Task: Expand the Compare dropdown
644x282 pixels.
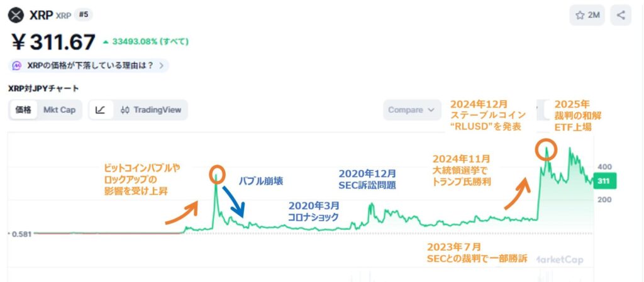Action: [411, 110]
